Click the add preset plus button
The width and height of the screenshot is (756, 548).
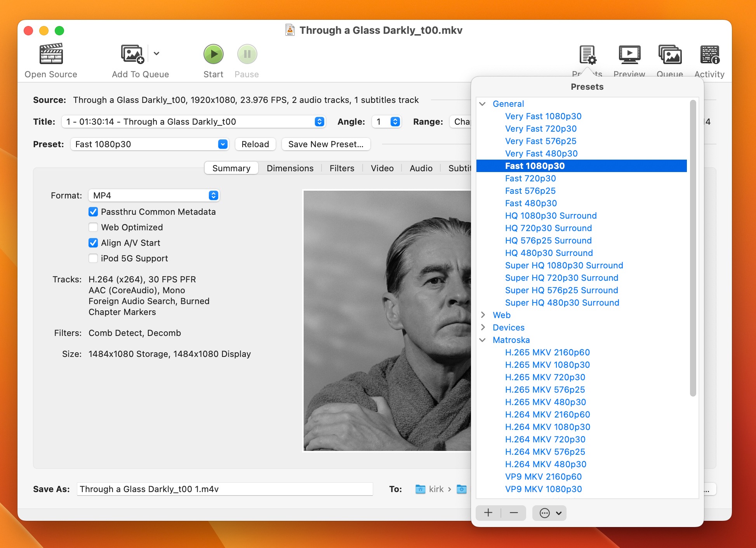coord(488,513)
